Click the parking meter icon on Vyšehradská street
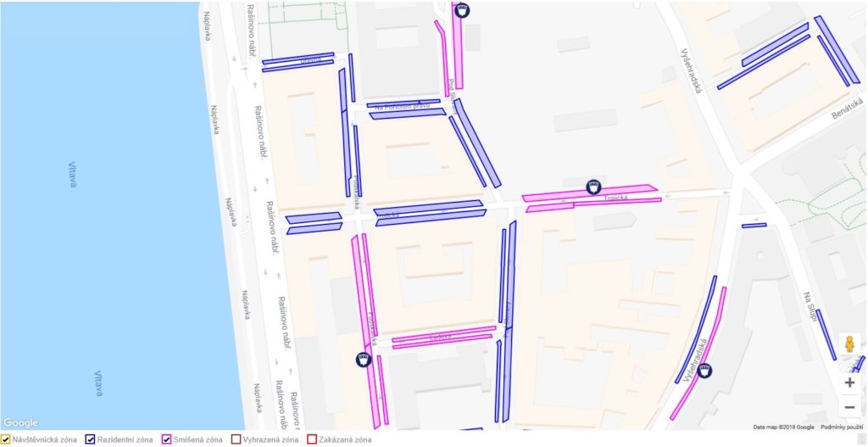 (704, 371)
